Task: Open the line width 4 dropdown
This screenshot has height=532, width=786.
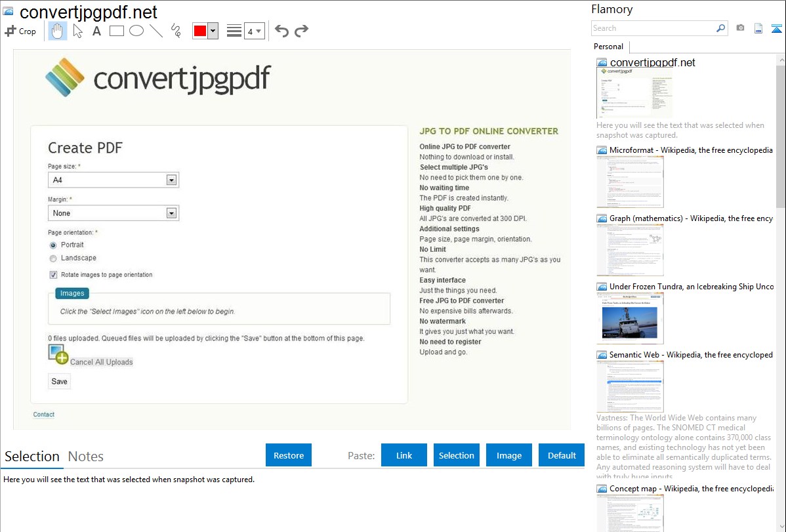Action: [255, 31]
